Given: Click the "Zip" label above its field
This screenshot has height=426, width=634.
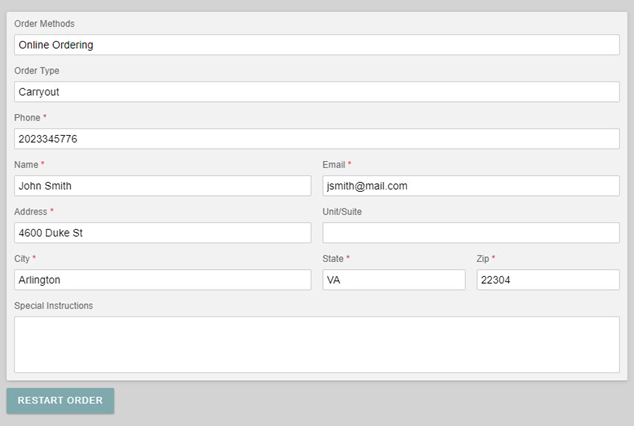Looking at the screenshot, I should pos(482,259).
